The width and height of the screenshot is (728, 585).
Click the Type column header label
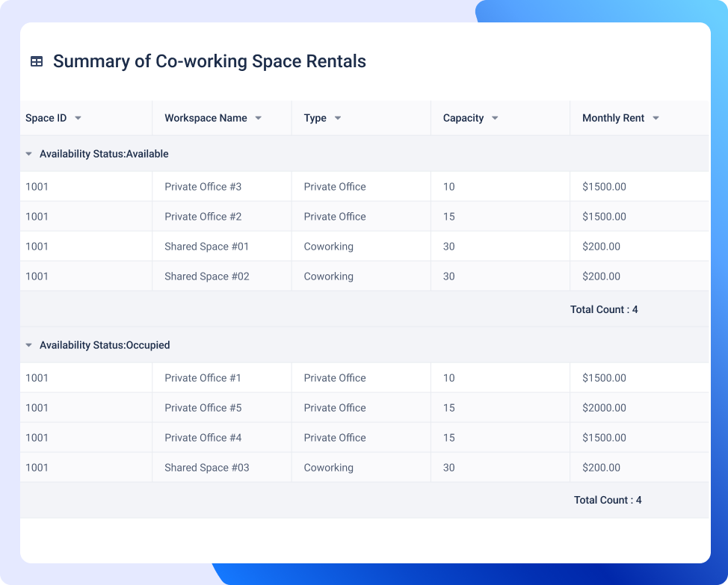pyautogui.click(x=315, y=118)
